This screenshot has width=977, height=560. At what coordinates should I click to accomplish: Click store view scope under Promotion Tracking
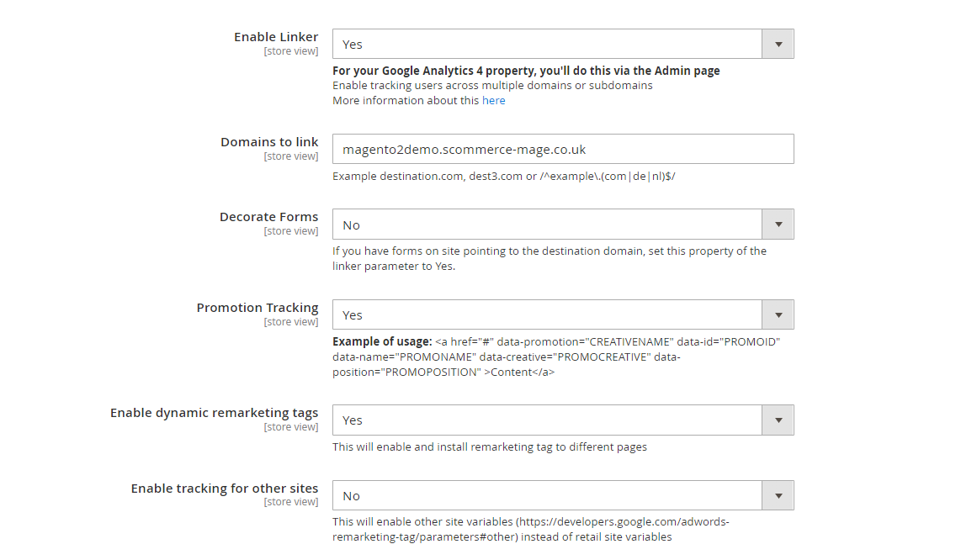pos(291,322)
